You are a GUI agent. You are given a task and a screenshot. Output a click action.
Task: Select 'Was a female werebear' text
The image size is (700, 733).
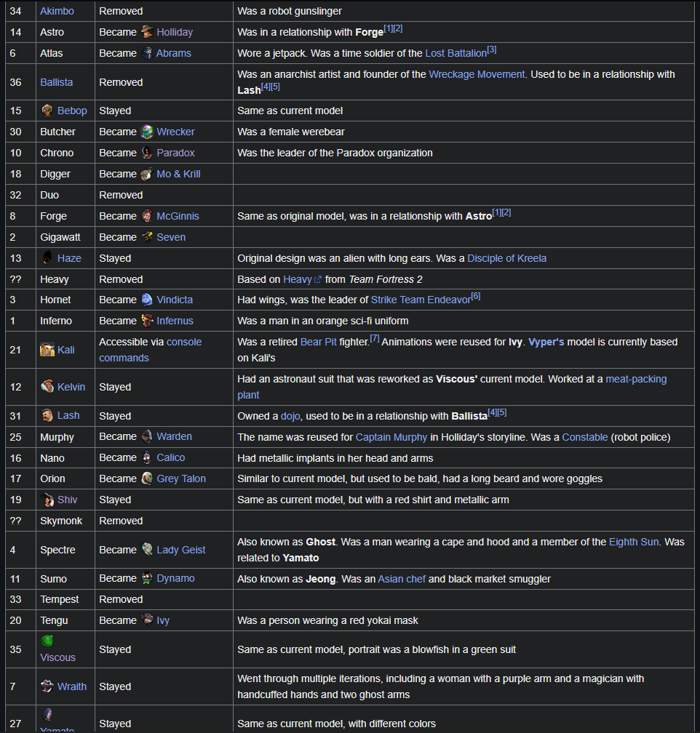[x=290, y=132]
